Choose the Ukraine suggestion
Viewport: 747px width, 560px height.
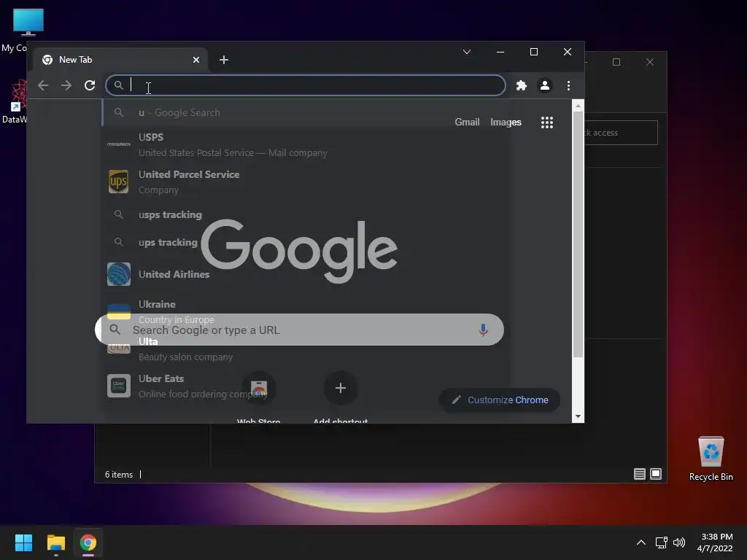305,311
